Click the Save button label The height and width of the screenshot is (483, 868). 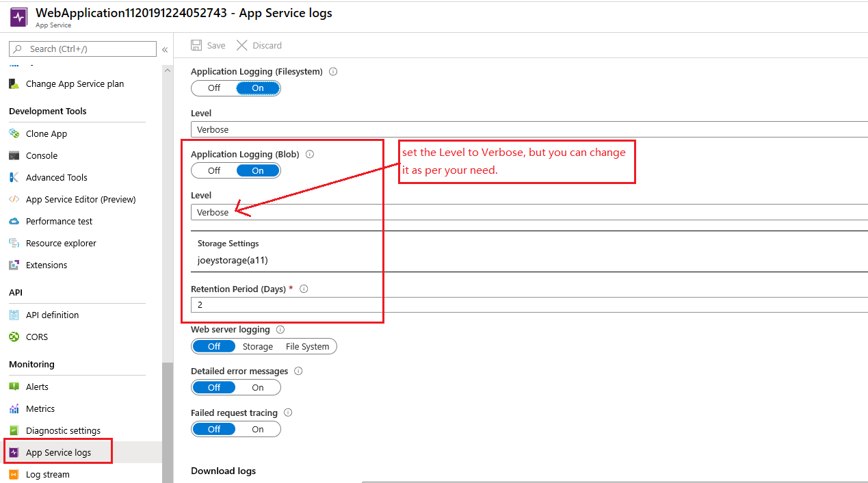216,45
